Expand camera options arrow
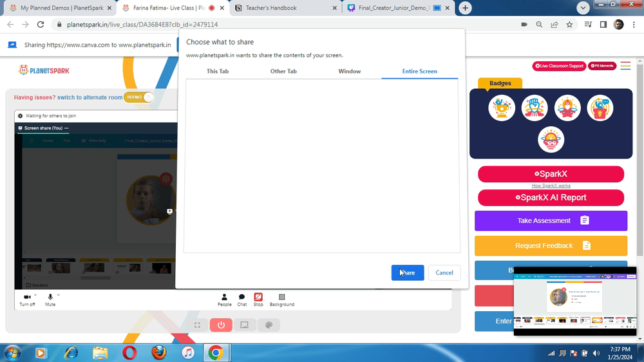Screen dimensions: 644x362 click(35, 295)
